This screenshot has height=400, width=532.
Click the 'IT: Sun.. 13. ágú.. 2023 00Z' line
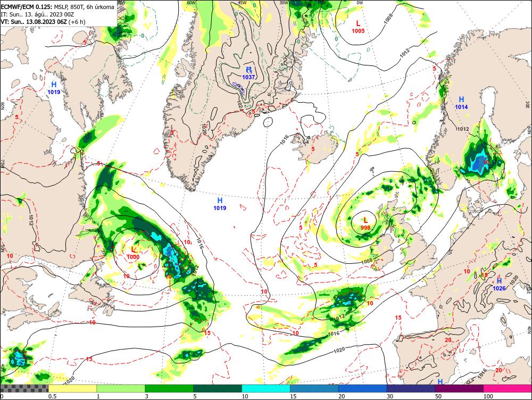coord(37,14)
